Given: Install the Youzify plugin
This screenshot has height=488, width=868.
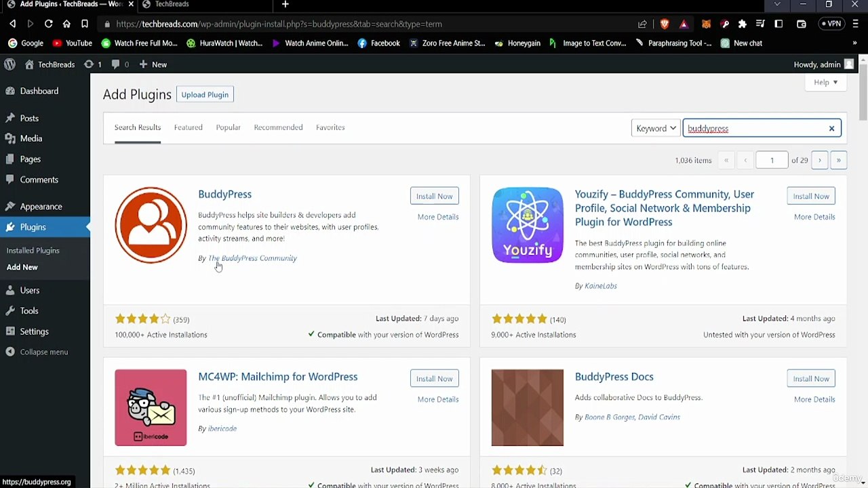Looking at the screenshot, I should click(x=811, y=196).
